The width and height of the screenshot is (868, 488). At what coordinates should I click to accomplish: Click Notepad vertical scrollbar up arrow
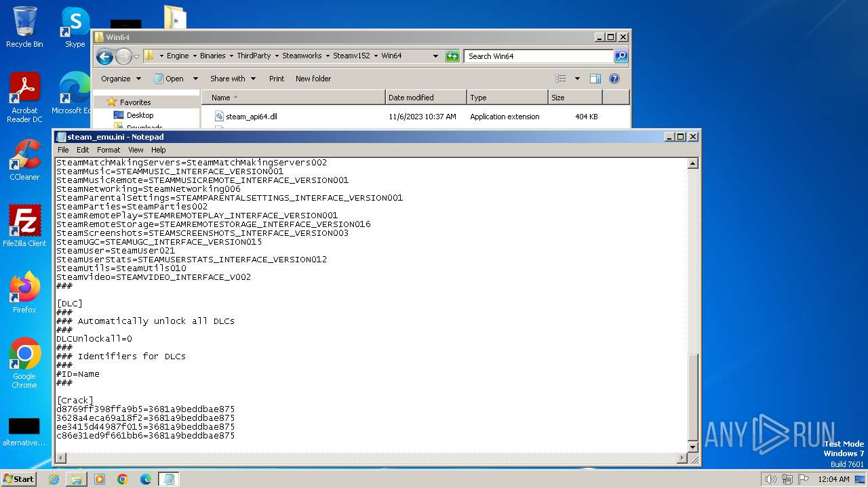coord(693,163)
